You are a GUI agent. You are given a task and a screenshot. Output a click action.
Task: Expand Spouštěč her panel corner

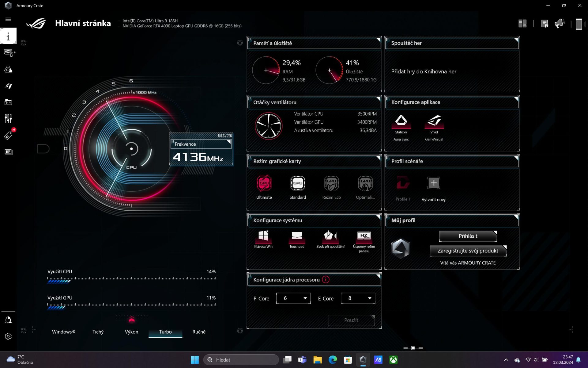(x=516, y=40)
